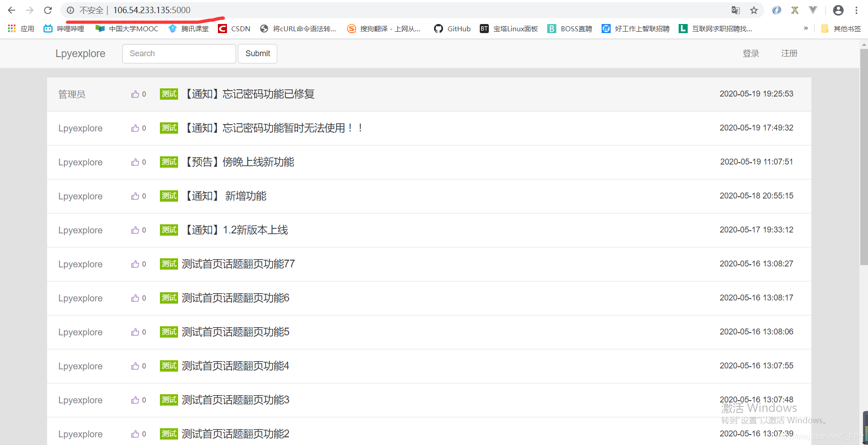This screenshot has width=868, height=445.
Task: Select timestamp 2020-05-16 13:08:06
Action: 757,332
